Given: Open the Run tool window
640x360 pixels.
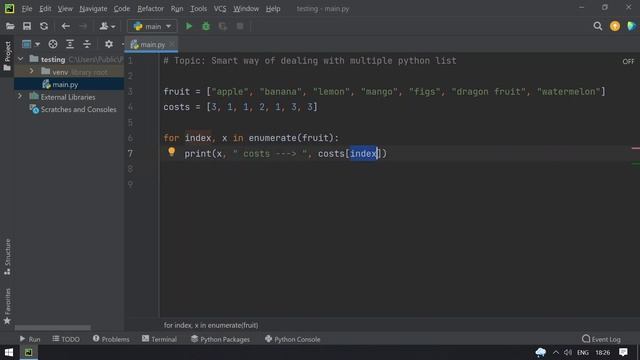Looking at the screenshot, I should pyautogui.click(x=30, y=339).
